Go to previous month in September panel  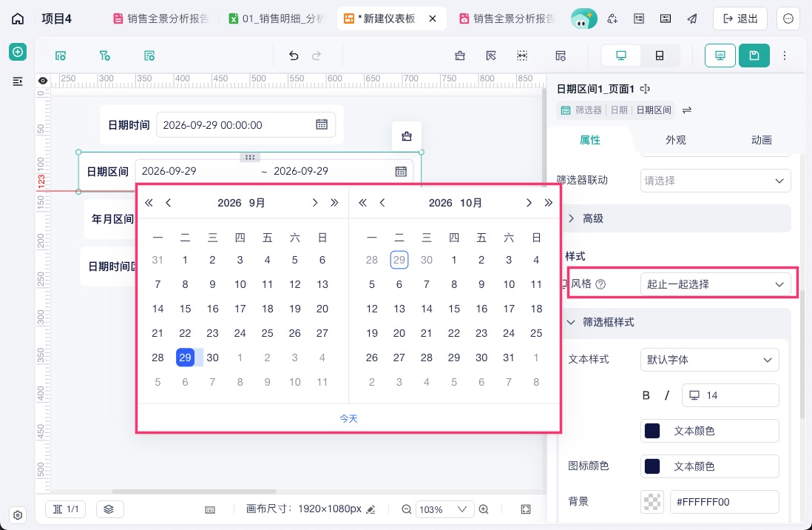169,203
